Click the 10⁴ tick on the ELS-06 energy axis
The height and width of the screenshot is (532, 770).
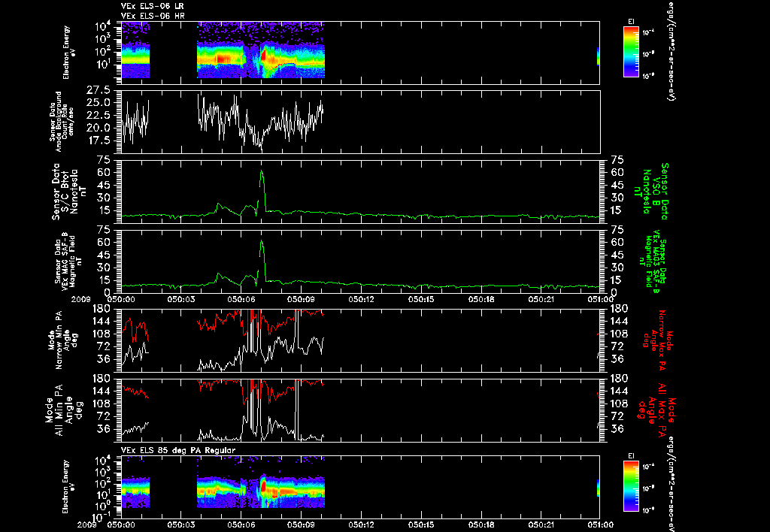click(x=103, y=26)
